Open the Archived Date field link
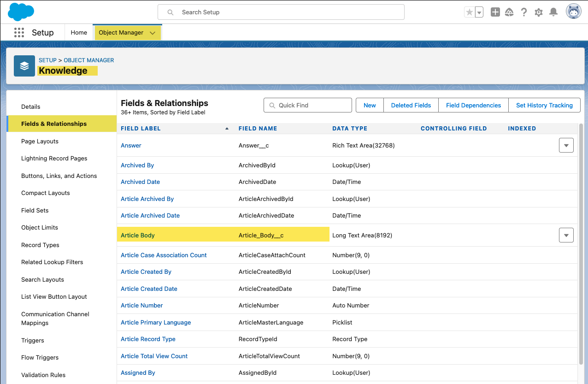The width and height of the screenshot is (588, 384). tap(140, 182)
